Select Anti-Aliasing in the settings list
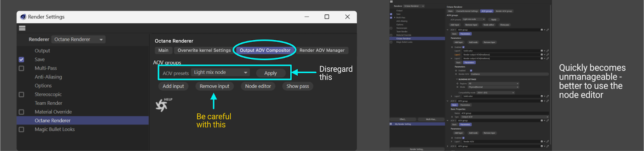The height and width of the screenshot is (151, 644). [48, 77]
